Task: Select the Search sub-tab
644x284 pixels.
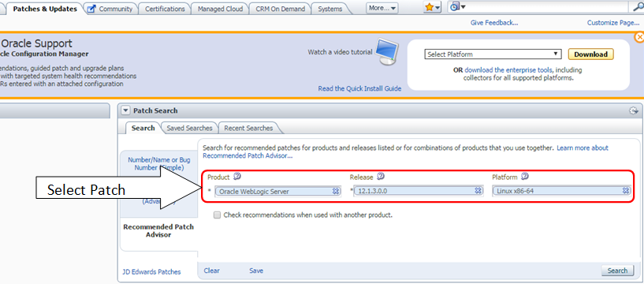Action: pos(143,128)
